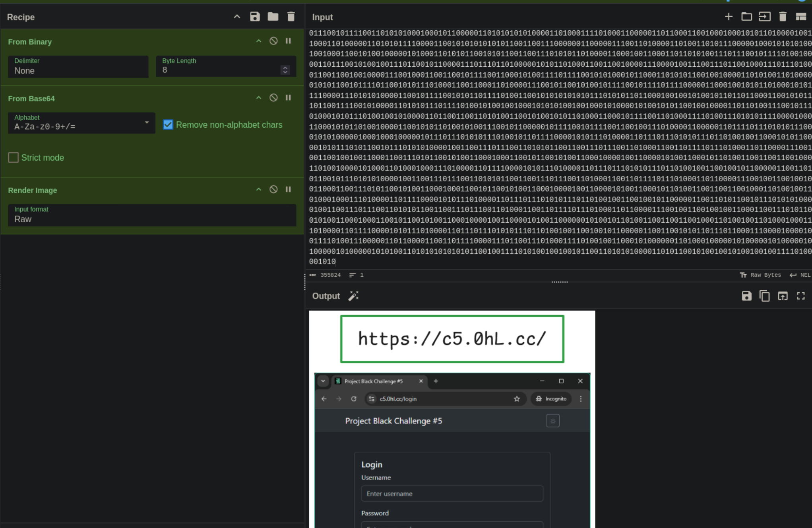Open the Base64 Alphabet dropdown

point(81,123)
